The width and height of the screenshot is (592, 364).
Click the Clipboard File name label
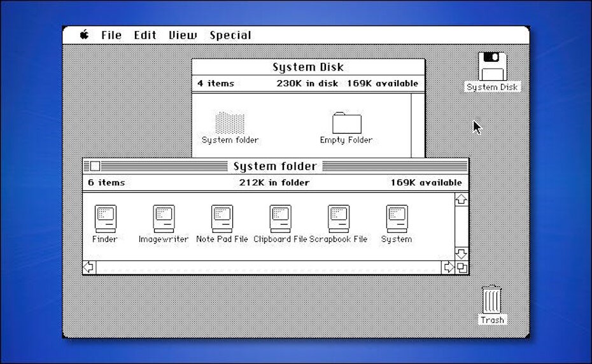280,239
